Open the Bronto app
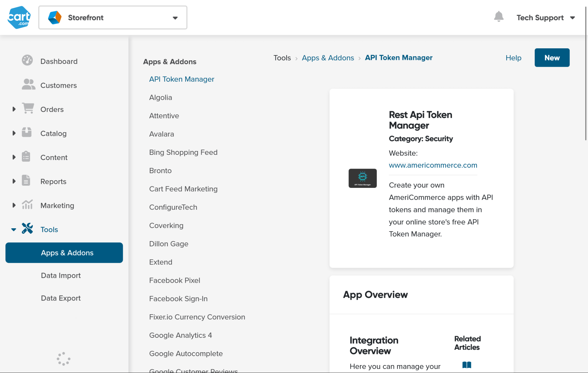The width and height of the screenshot is (588, 373). point(160,171)
